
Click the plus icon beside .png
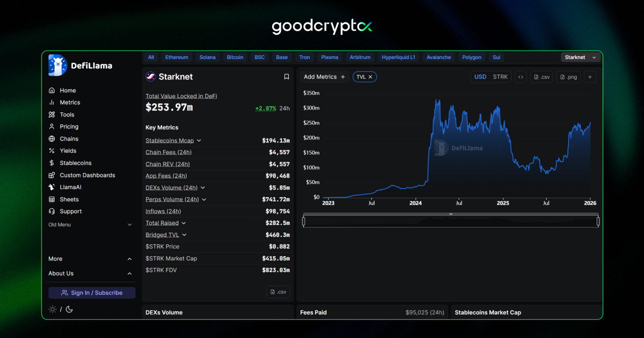[x=590, y=77]
